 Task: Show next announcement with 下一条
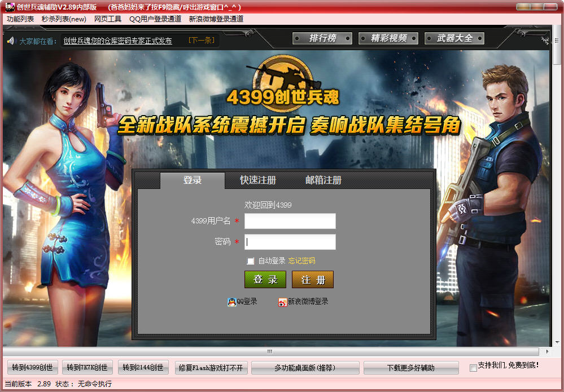(x=202, y=40)
